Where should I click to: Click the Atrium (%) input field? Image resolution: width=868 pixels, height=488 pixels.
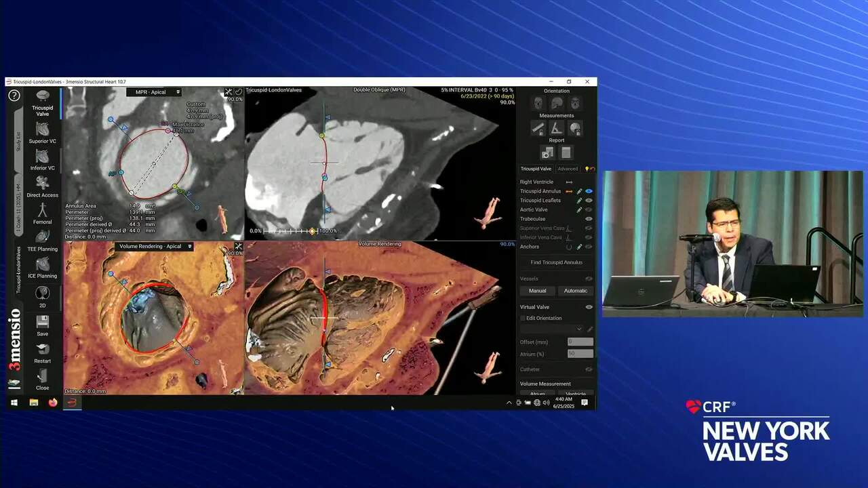(580, 354)
